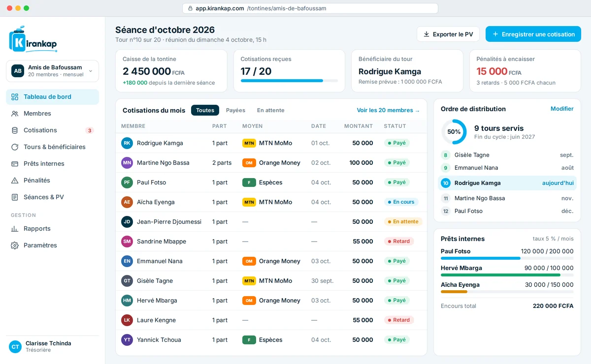This screenshot has height=364, width=591.
Task: Expand the Amis de Bafoussam tontine selector
Action: pos(52,71)
